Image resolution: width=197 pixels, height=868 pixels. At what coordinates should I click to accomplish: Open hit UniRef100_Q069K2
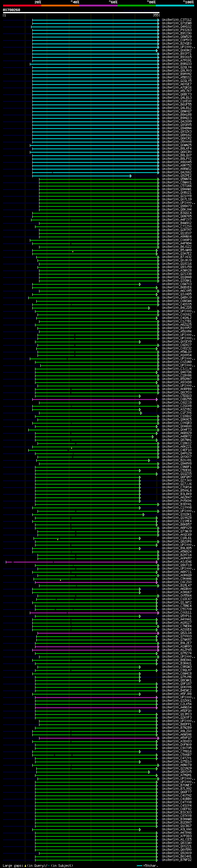(177, 50)
